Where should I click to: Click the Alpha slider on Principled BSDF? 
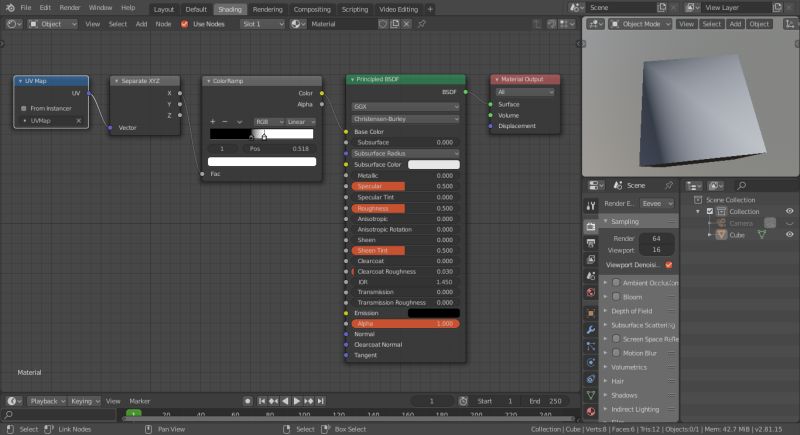[x=405, y=324]
